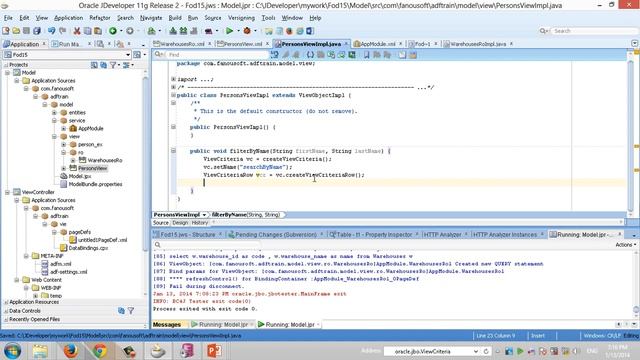Expand the AppModule tree node
Viewport: 640px width, 360px height.
point(64,129)
